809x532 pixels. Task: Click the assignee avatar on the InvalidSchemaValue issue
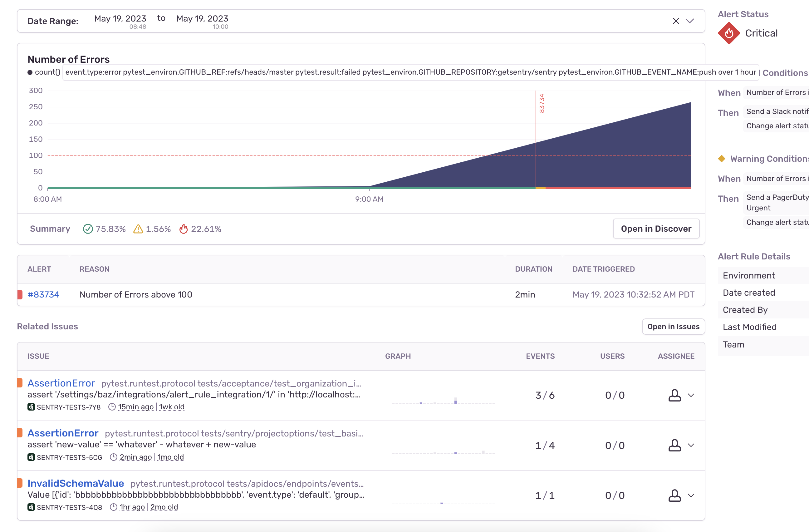point(674,495)
